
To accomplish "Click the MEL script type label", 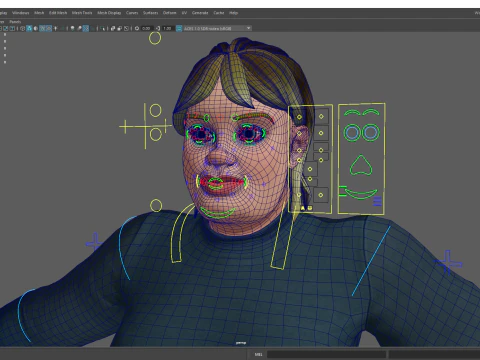I will point(258,354).
